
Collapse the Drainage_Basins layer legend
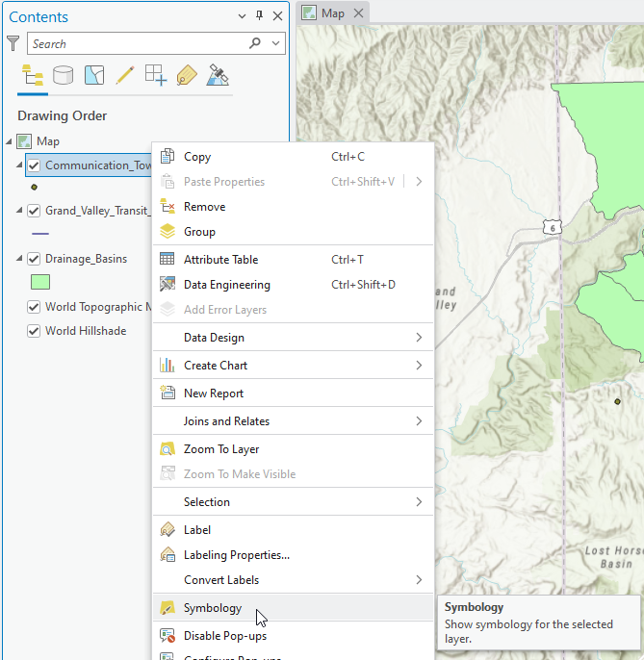[x=20, y=259]
